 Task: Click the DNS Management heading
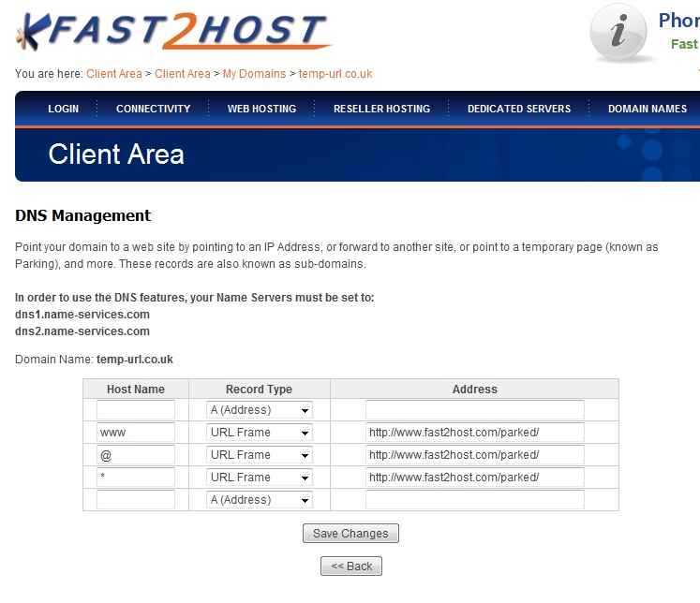click(x=83, y=215)
